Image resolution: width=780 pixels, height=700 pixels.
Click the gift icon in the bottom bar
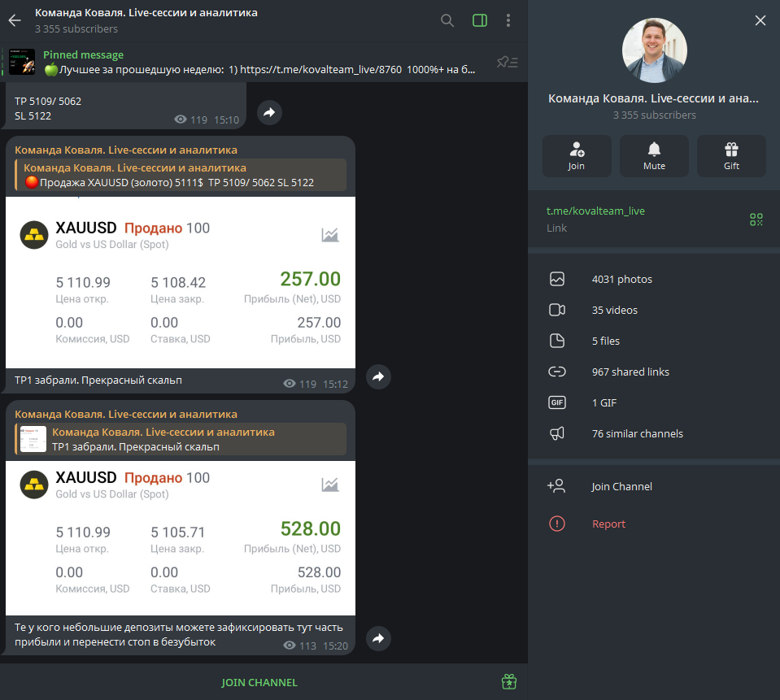(509, 681)
